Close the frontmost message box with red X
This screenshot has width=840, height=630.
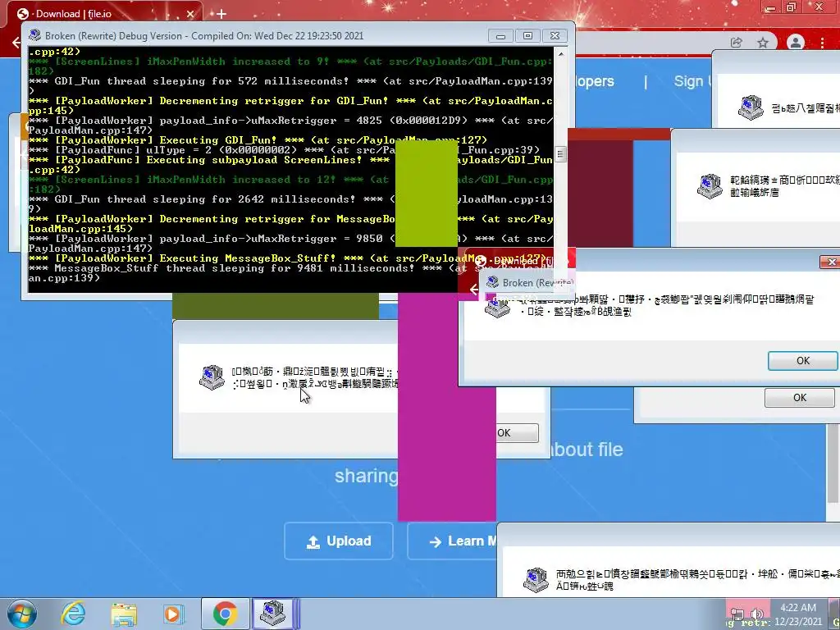830,262
